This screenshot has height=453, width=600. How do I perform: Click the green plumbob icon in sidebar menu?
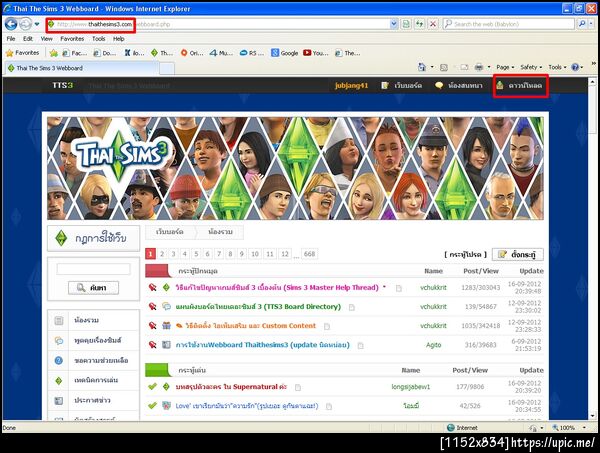(59, 380)
